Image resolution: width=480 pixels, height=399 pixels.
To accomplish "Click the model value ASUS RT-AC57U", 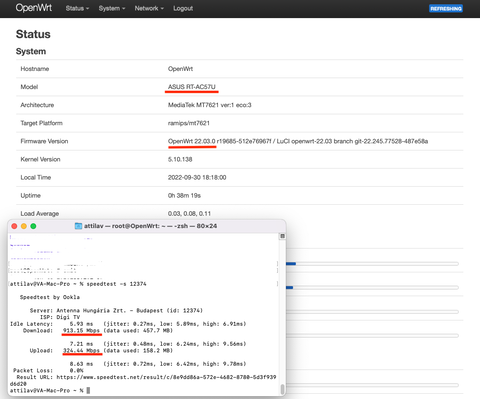I will pos(192,87).
